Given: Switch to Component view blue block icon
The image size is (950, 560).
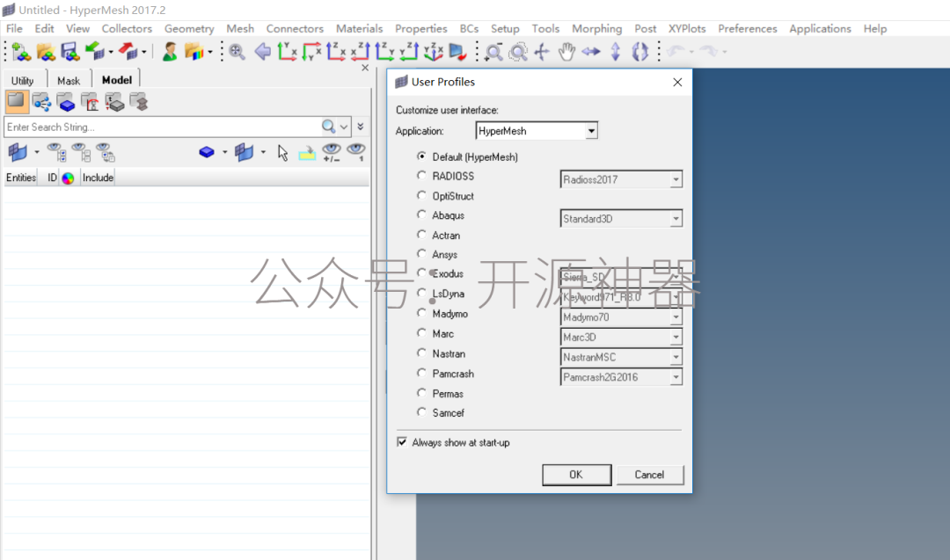Looking at the screenshot, I should 66,102.
